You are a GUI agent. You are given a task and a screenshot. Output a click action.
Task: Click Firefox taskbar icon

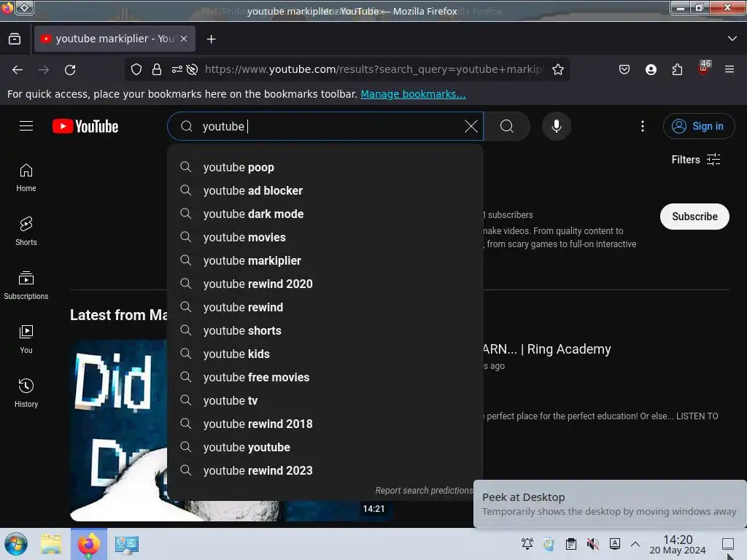tap(89, 544)
